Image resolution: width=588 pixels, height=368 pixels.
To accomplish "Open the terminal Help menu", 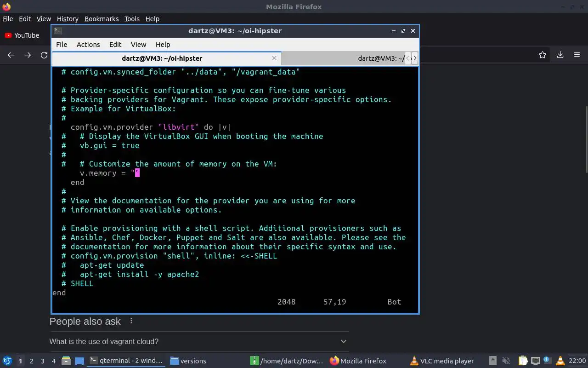I will tap(163, 45).
